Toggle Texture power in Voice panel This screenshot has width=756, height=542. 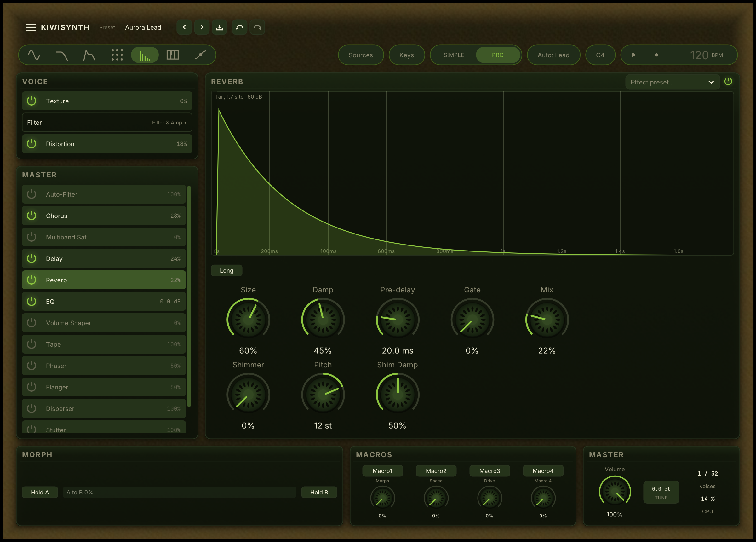pos(31,101)
